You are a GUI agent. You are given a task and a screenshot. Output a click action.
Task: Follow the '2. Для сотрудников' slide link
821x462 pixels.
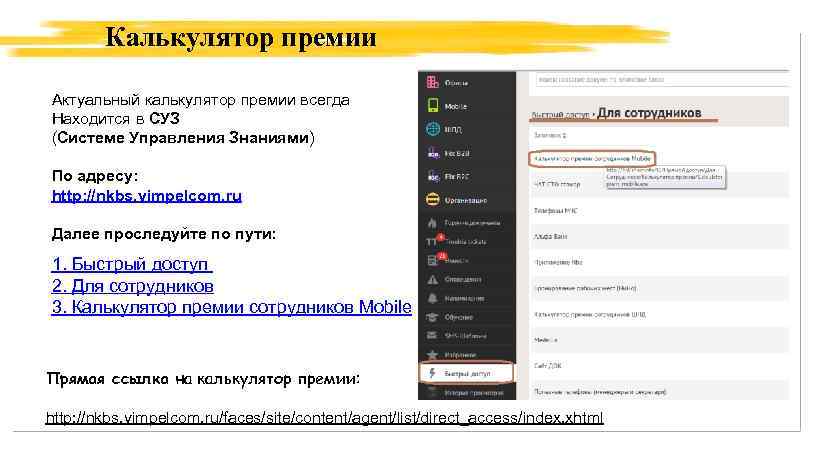(x=132, y=286)
